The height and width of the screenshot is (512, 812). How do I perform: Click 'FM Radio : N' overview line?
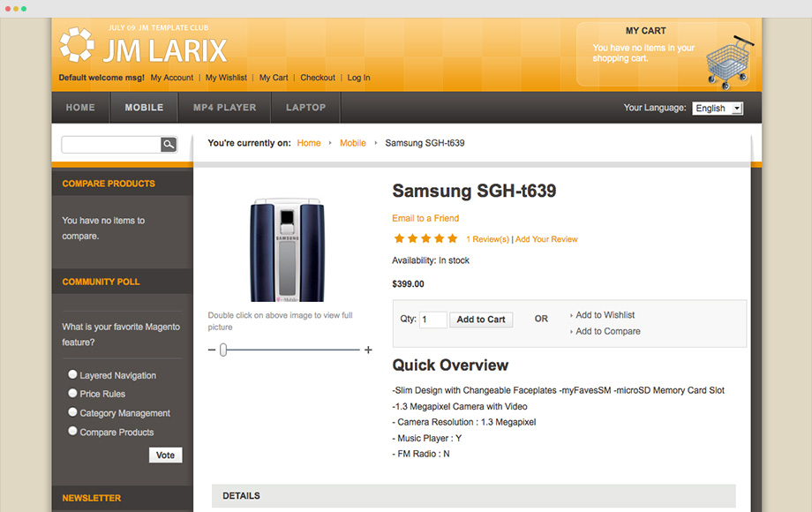pyautogui.click(x=421, y=454)
